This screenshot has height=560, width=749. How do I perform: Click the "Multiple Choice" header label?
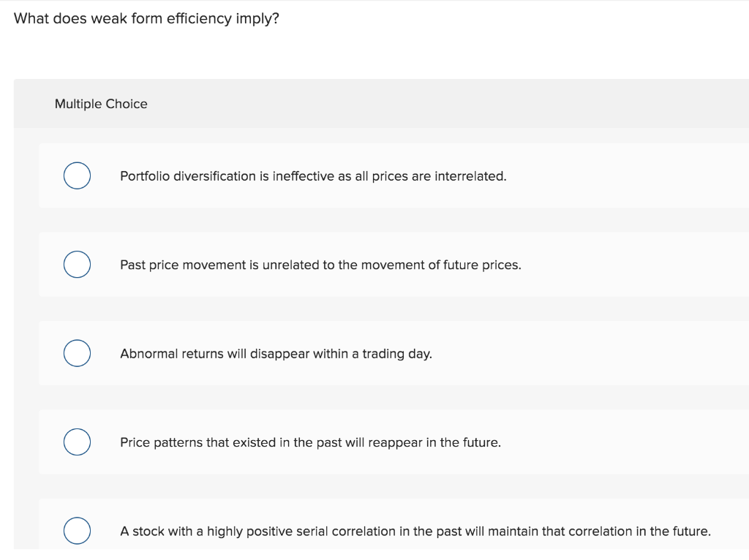pos(101,104)
